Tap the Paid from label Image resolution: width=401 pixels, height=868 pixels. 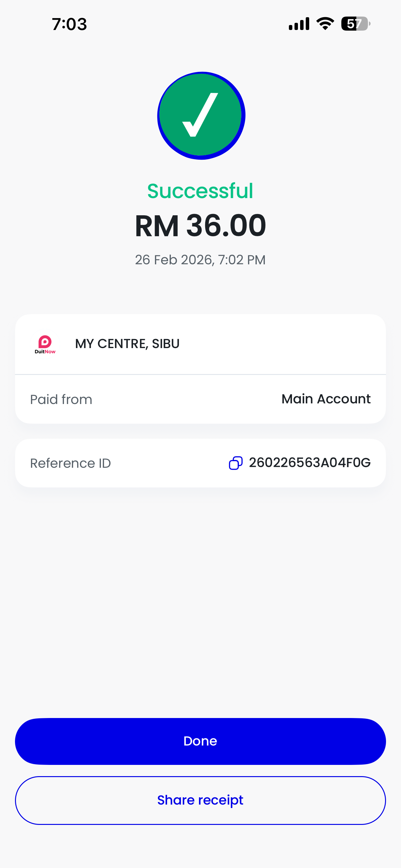pyautogui.click(x=61, y=400)
